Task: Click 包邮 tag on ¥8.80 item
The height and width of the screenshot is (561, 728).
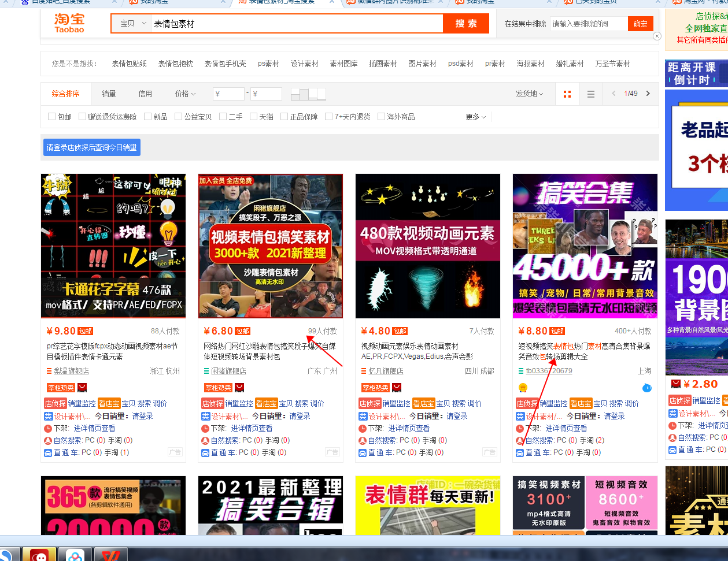Action: coord(557,331)
